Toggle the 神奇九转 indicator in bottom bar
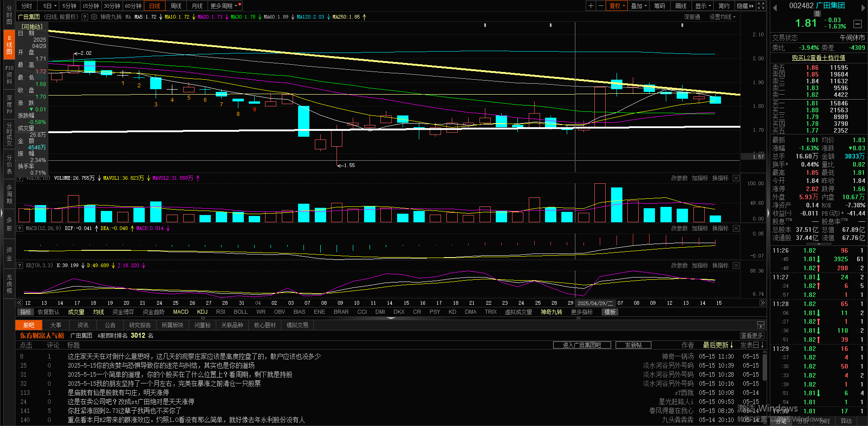 [x=551, y=312]
